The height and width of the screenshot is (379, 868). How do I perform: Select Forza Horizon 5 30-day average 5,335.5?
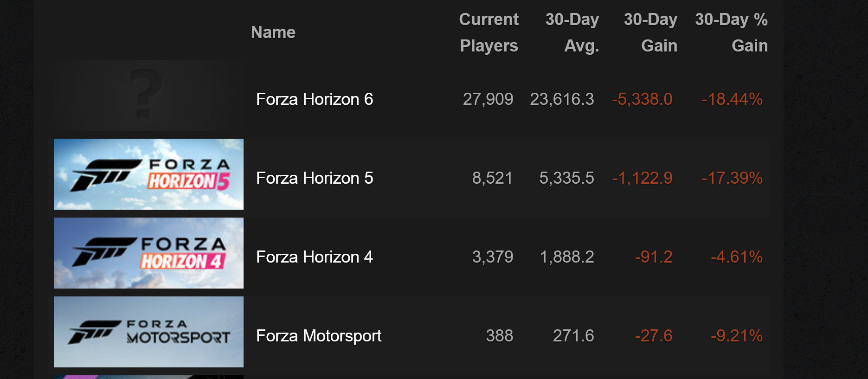click(x=566, y=178)
